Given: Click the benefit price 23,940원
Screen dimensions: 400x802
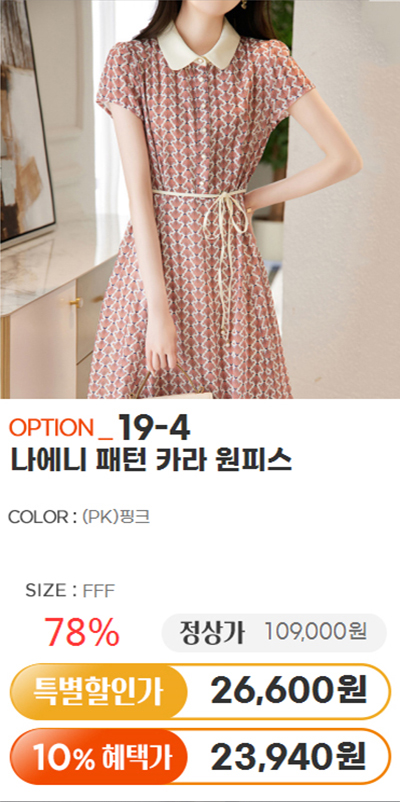Looking at the screenshot, I should coord(289,757).
